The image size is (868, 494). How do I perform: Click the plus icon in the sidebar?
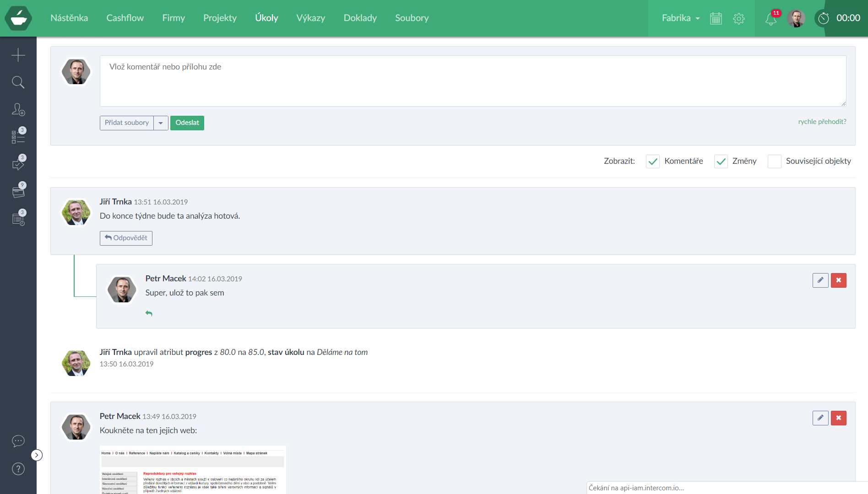point(18,55)
